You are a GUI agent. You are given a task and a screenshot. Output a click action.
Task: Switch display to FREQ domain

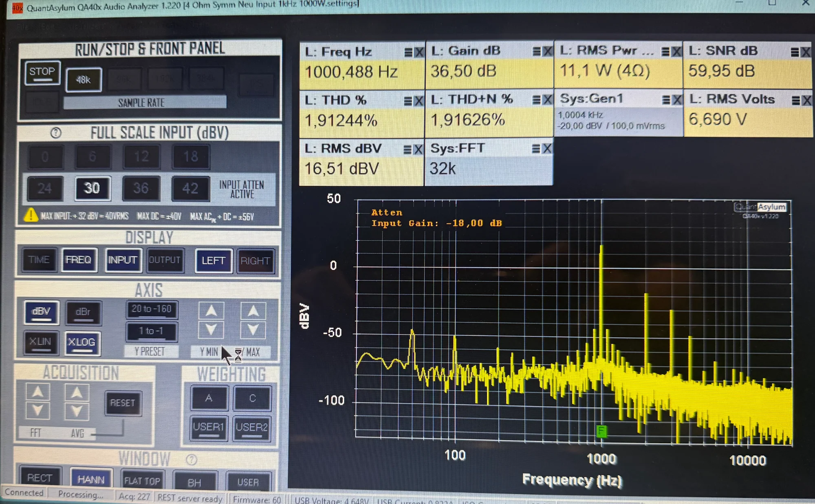(79, 260)
